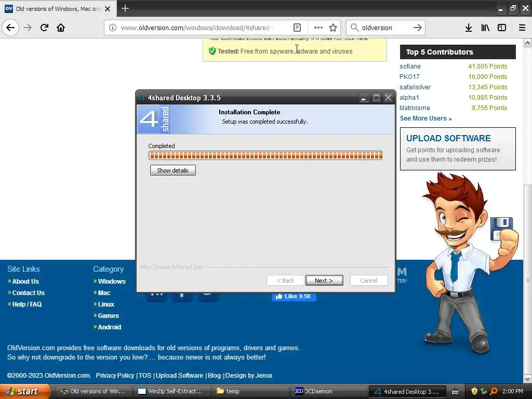Go back with browser back arrow
This screenshot has width=532, height=399.
coord(10,28)
